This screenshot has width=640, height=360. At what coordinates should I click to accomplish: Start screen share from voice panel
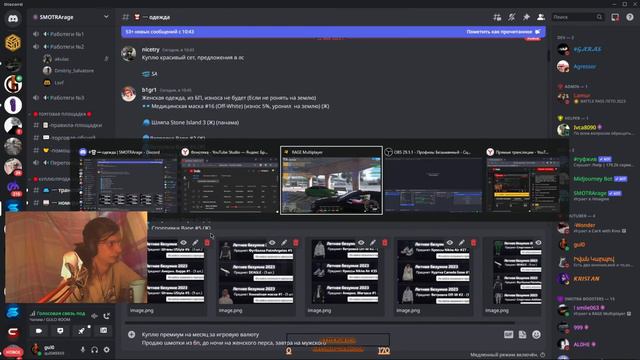coord(60,331)
